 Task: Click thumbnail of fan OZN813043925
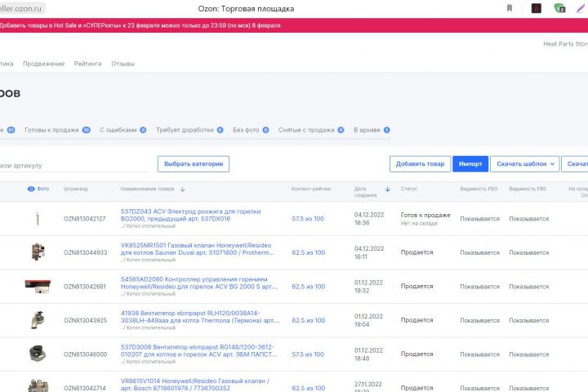tap(38, 320)
